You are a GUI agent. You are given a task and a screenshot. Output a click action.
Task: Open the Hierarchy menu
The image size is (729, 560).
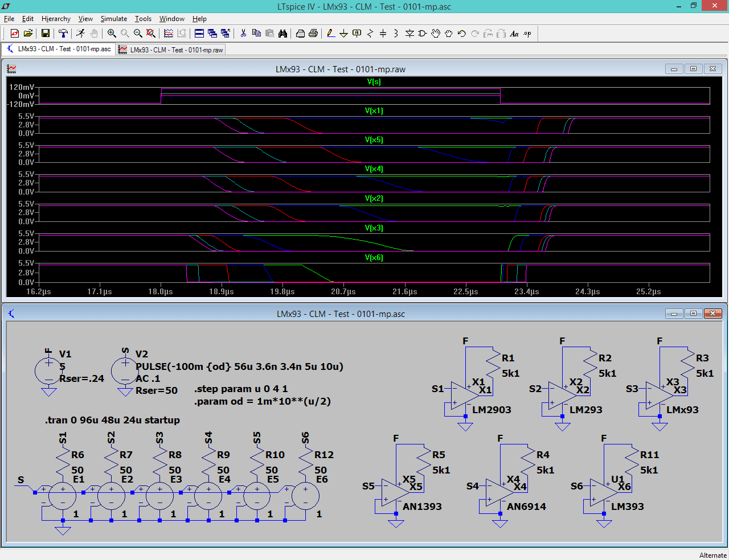pyautogui.click(x=56, y=19)
